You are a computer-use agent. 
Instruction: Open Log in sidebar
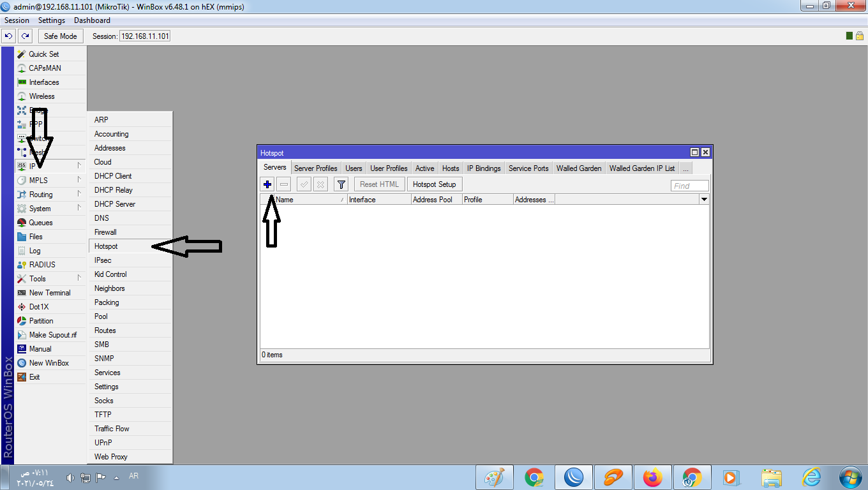50,251
